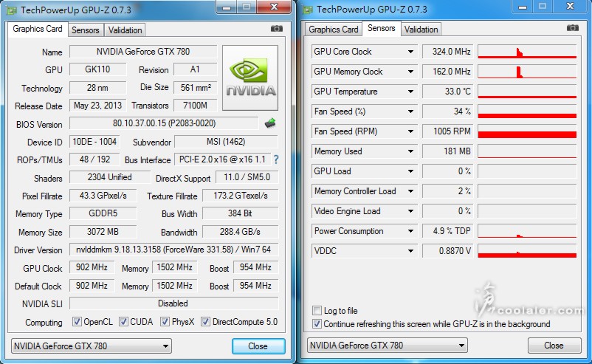Image resolution: width=592 pixels, height=364 pixels.
Task: Toggle the DirectCompute 5.0 checkbox
Action: coord(205,322)
